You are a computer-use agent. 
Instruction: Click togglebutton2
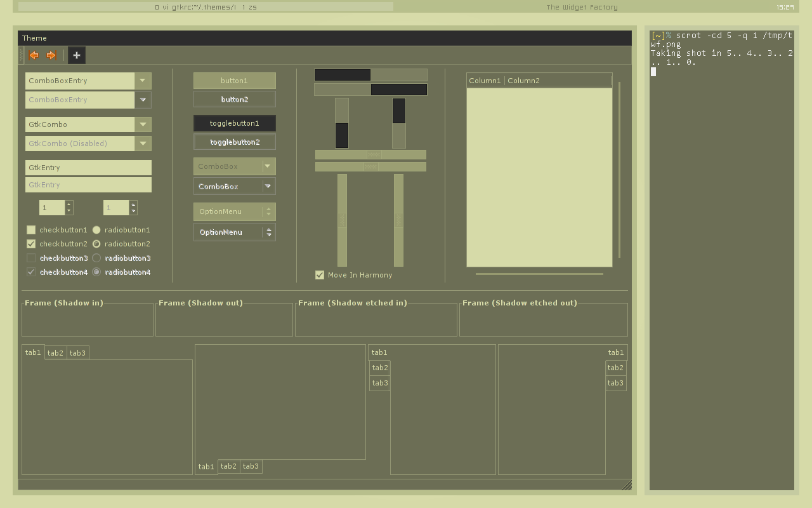(235, 142)
